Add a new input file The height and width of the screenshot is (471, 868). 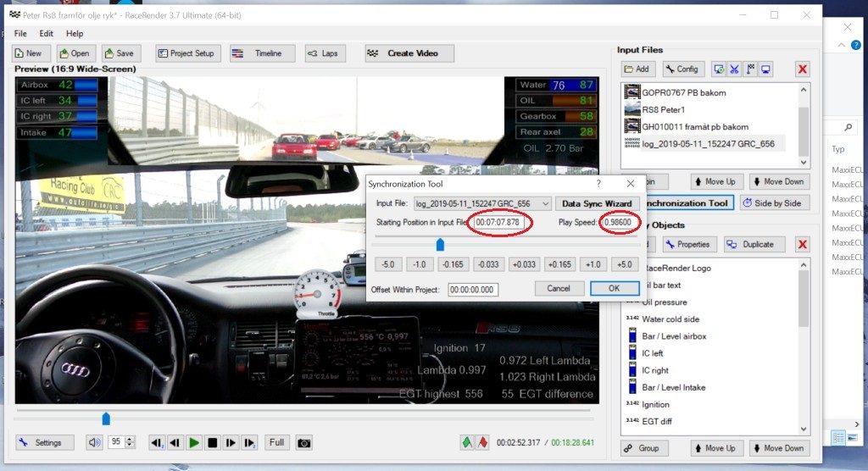638,69
